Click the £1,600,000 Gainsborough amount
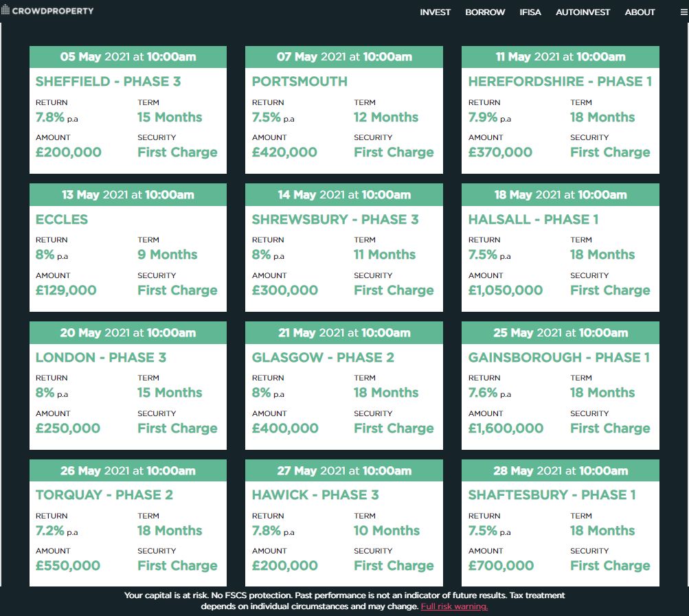Viewport: 689px width, 616px height. click(x=506, y=428)
